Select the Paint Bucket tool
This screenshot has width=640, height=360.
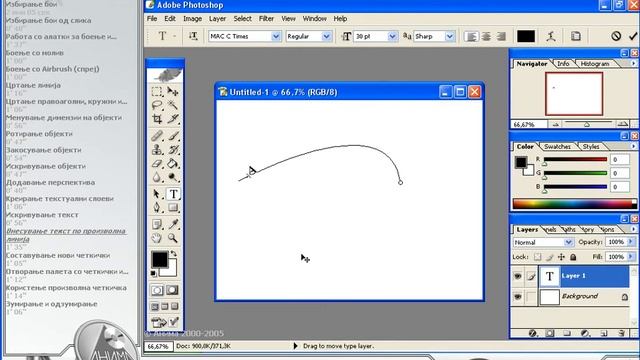tap(173, 163)
